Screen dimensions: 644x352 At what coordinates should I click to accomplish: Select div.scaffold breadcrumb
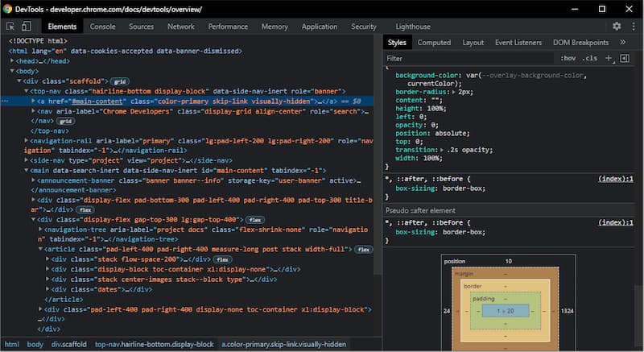coord(68,344)
